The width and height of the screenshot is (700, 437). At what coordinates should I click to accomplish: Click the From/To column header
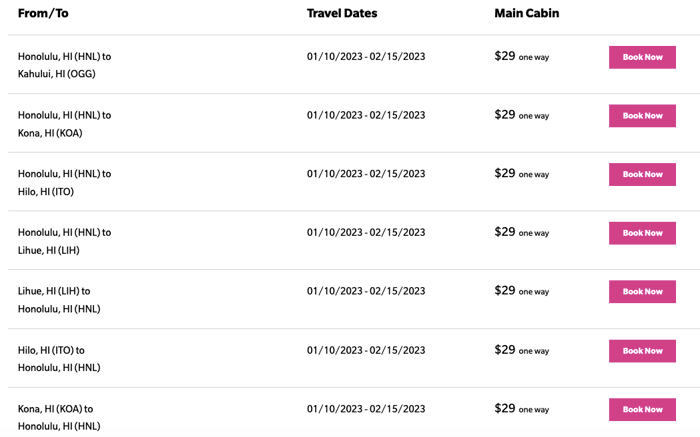43,14
